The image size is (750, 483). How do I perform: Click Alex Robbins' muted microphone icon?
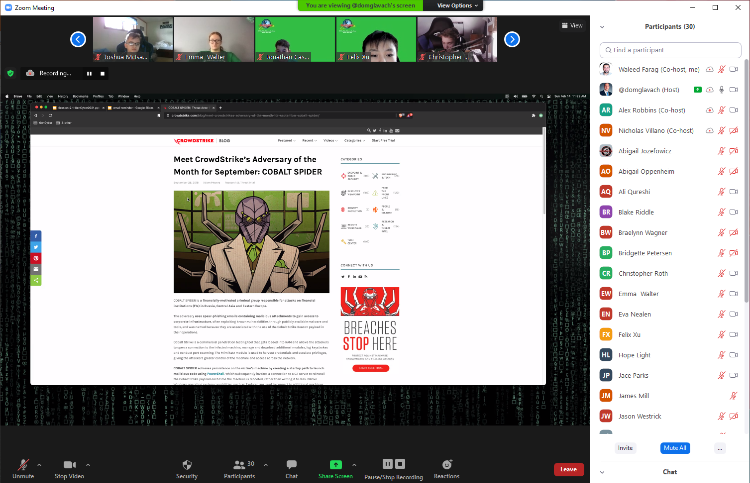click(x=721, y=110)
